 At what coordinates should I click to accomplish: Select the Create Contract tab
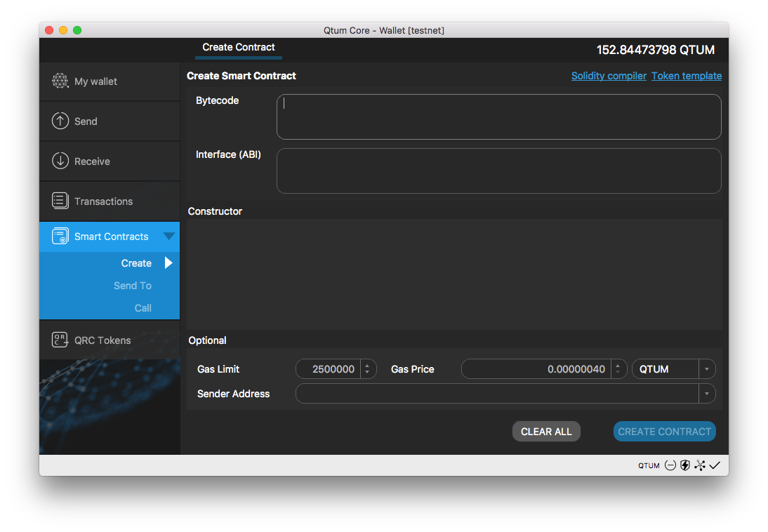pyautogui.click(x=239, y=48)
